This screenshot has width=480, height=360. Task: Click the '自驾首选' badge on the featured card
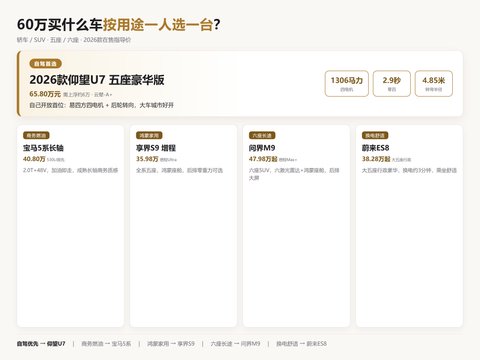(45, 64)
